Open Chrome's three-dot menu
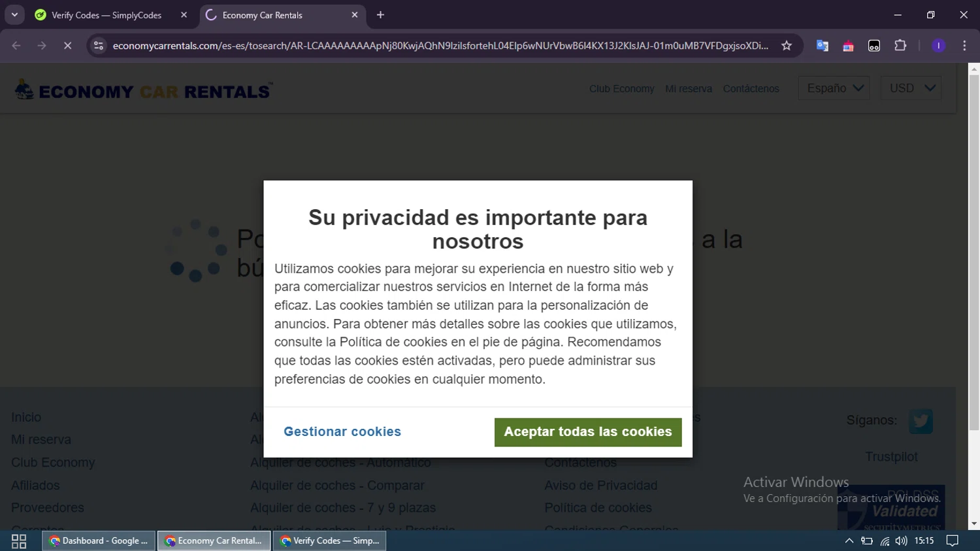Image resolution: width=980 pixels, height=551 pixels. click(964, 46)
